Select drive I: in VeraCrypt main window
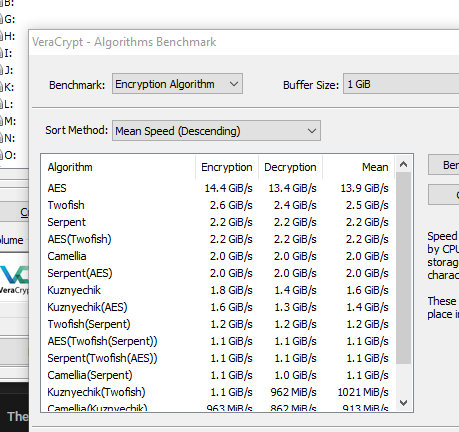 (x=7, y=53)
